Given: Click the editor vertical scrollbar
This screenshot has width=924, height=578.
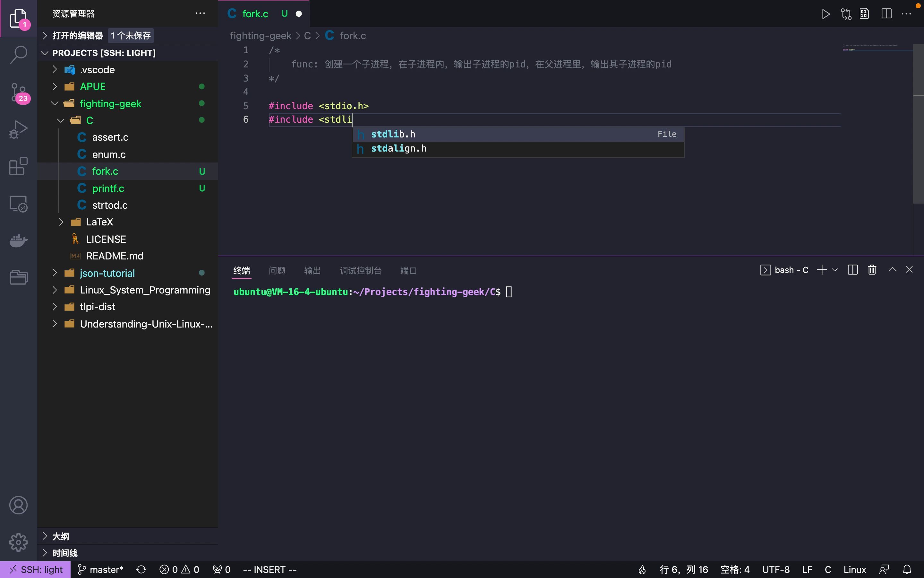Looking at the screenshot, I should [x=918, y=123].
